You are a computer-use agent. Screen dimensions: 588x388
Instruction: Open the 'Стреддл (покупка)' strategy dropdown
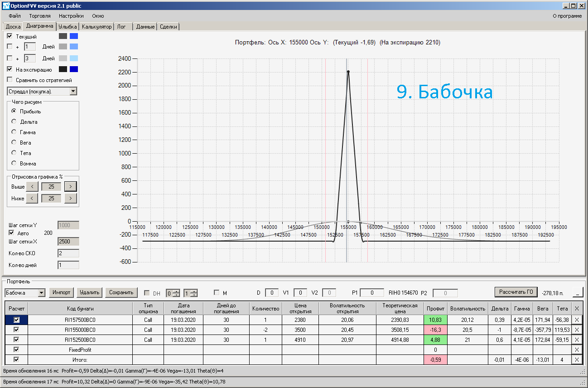click(74, 92)
